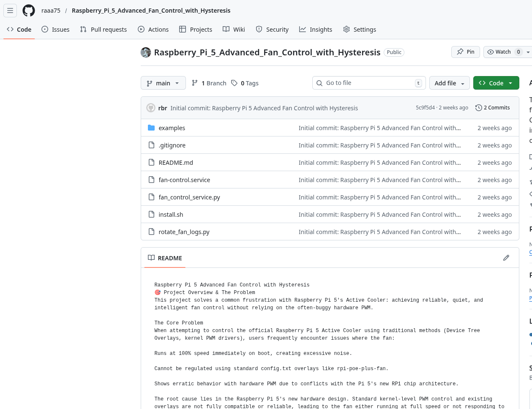Open the hamburger navigation menu
This screenshot has height=409, width=532.
pyautogui.click(x=10, y=11)
